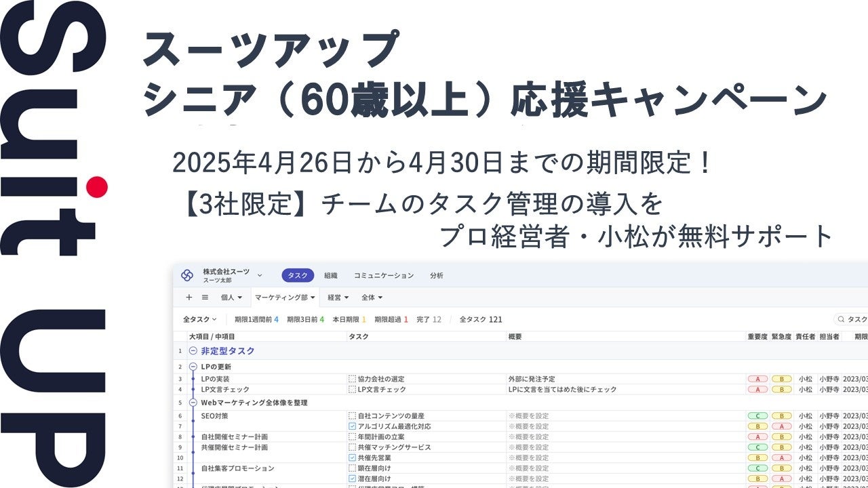This screenshot has height=488, width=868.
Task: Click 重要度 badge C for 自社コンテンツの量産
Action: 757,415
